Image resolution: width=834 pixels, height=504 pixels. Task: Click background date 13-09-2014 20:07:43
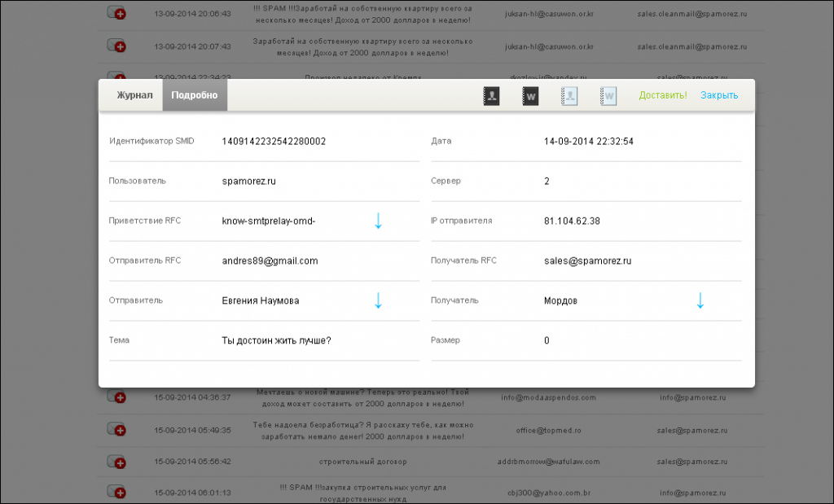[192, 46]
